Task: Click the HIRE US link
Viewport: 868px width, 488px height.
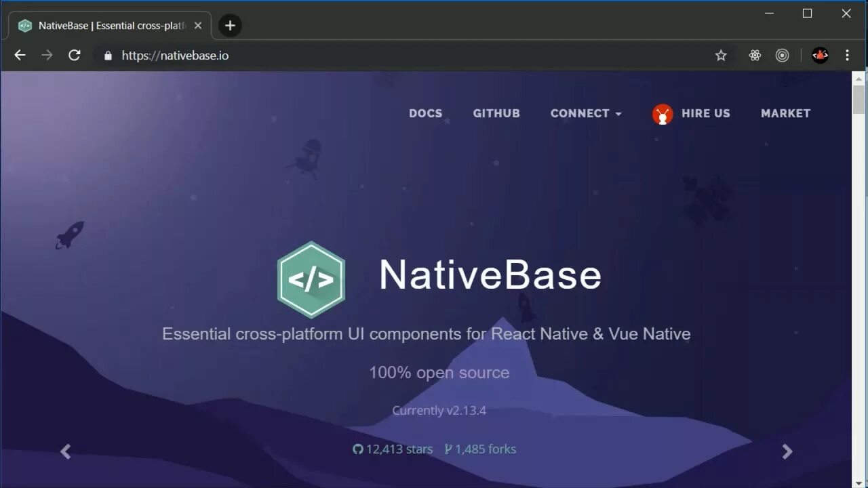Action: (x=705, y=113)
